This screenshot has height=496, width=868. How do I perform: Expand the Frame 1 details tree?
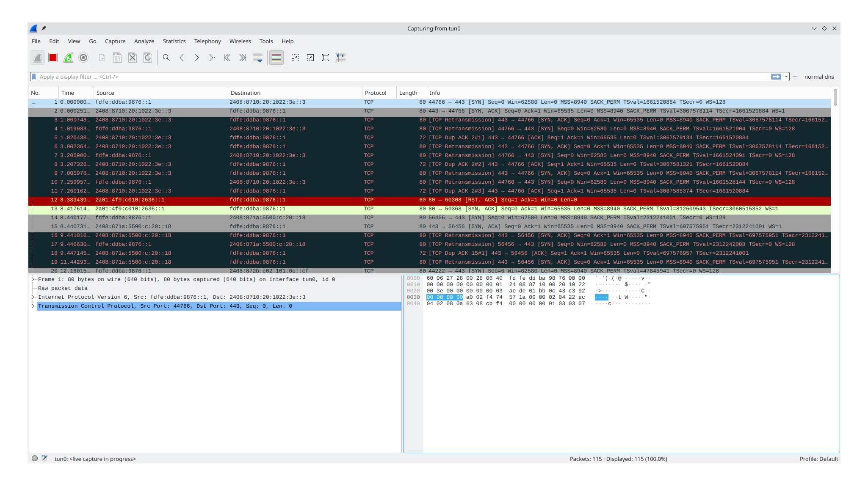(x=33, y=279)
